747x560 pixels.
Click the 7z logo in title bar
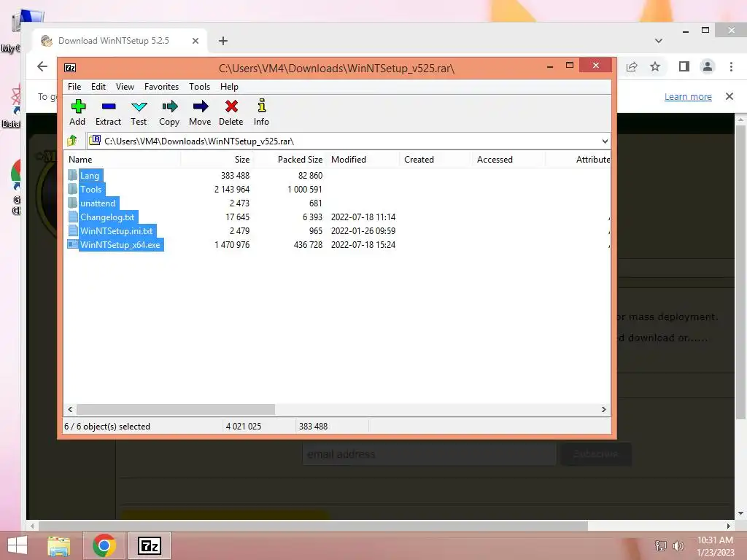coord(70,68)
